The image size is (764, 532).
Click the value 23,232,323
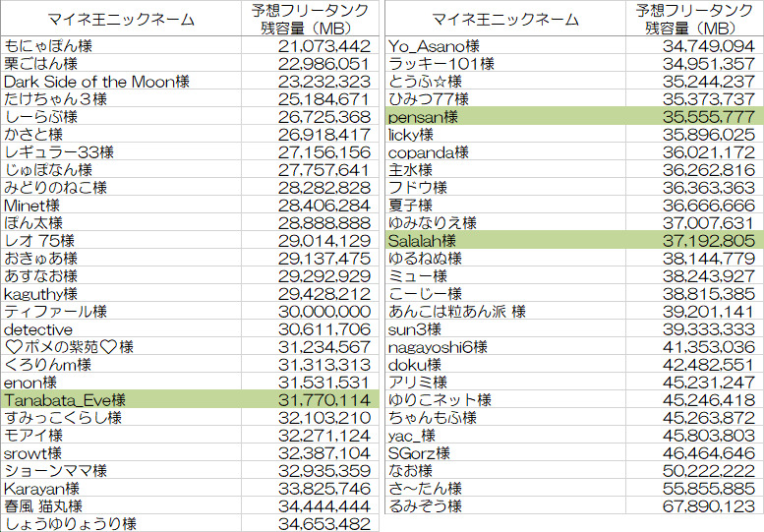click(x=324, y=82)
